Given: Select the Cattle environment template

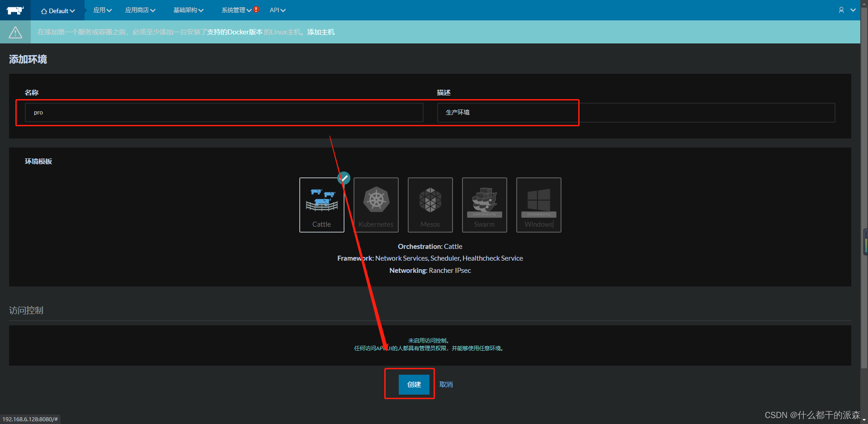Looking at the screenshot, I should coord(322,205).
